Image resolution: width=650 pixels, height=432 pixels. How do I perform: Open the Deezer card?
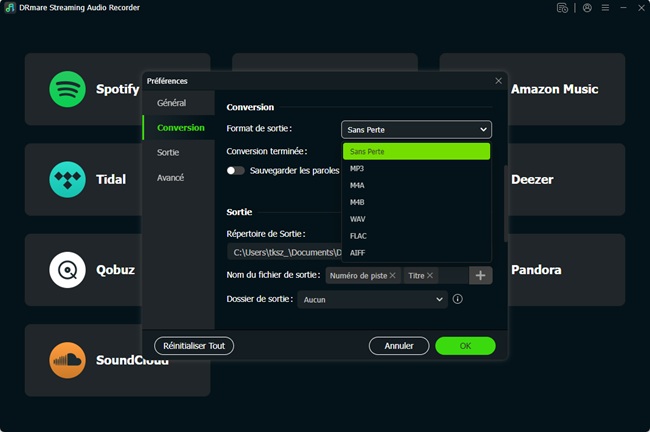[566, 180]
